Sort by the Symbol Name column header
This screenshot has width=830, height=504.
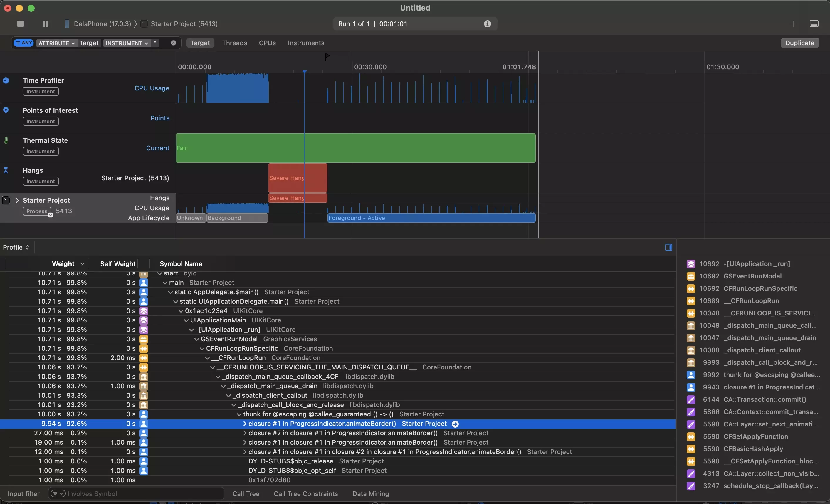click(x=181, y=264)
